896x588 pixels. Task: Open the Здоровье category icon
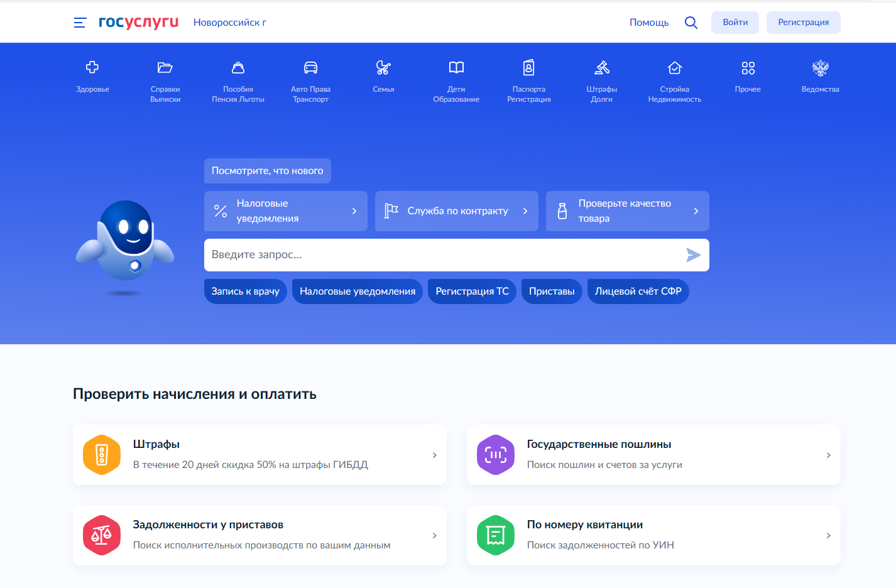(92, 67)
